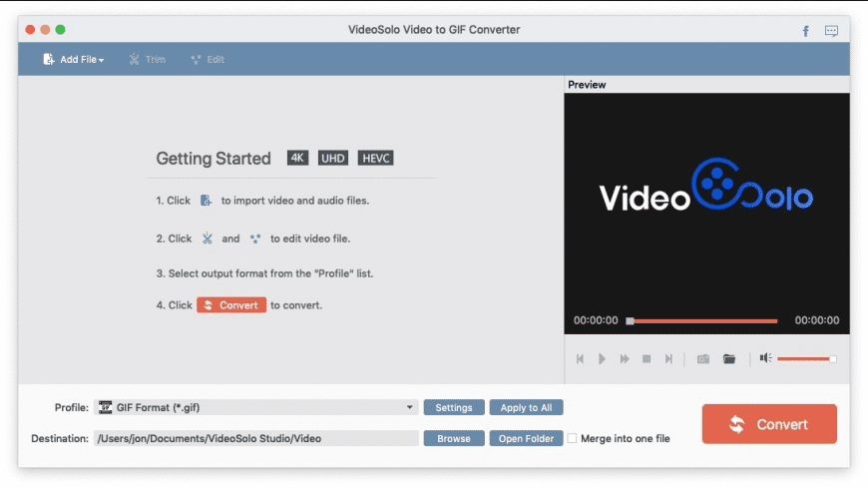This screenshot has height=489, width=868.
Task: Click the small Convert button in step 4
Action: point(231,305)
